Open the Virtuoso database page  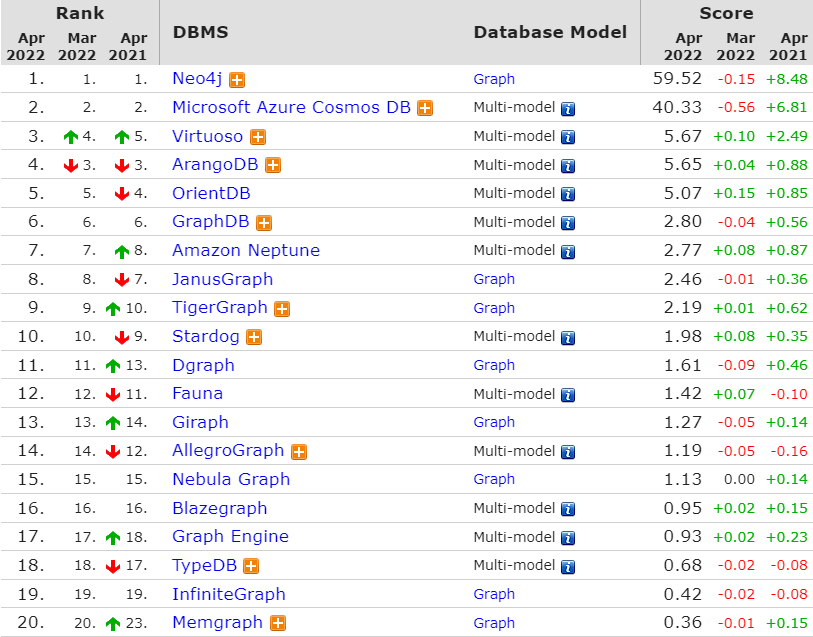click(207, 136)
